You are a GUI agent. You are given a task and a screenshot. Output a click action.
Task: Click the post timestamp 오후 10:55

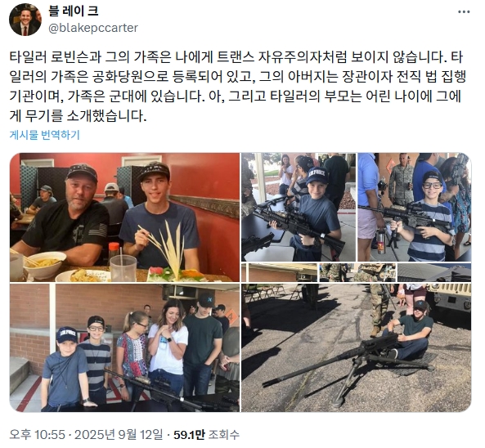coord(38,434)
